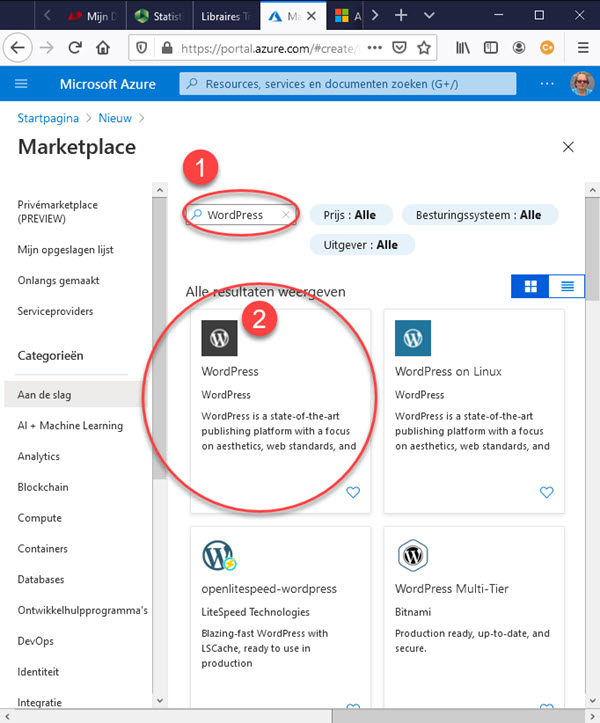Favorite WordPress on Linux heart

(x=547, y=492)
